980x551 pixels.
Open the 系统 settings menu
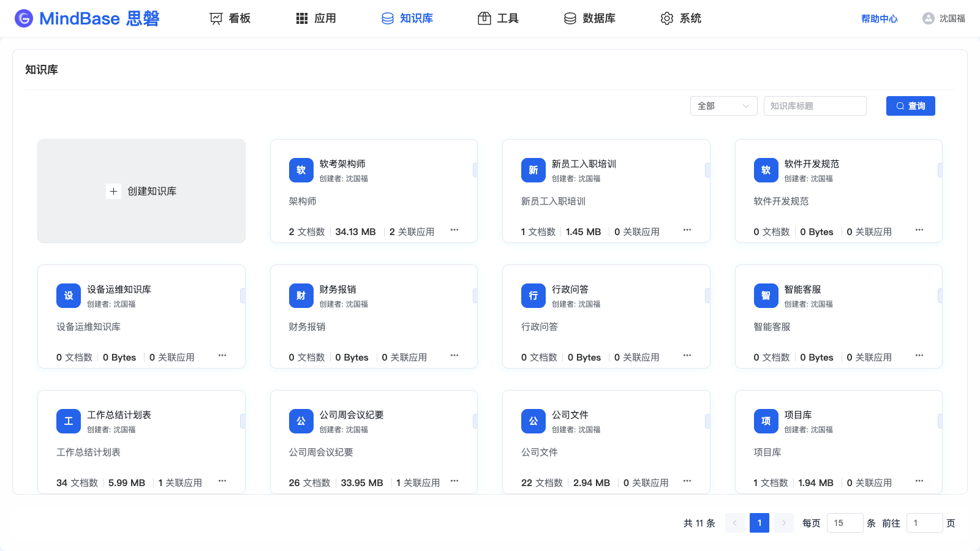681,18
